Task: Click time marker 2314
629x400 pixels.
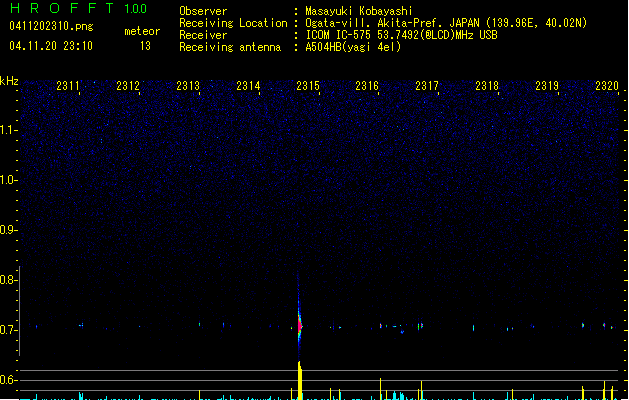Action: tap(248, 86)
